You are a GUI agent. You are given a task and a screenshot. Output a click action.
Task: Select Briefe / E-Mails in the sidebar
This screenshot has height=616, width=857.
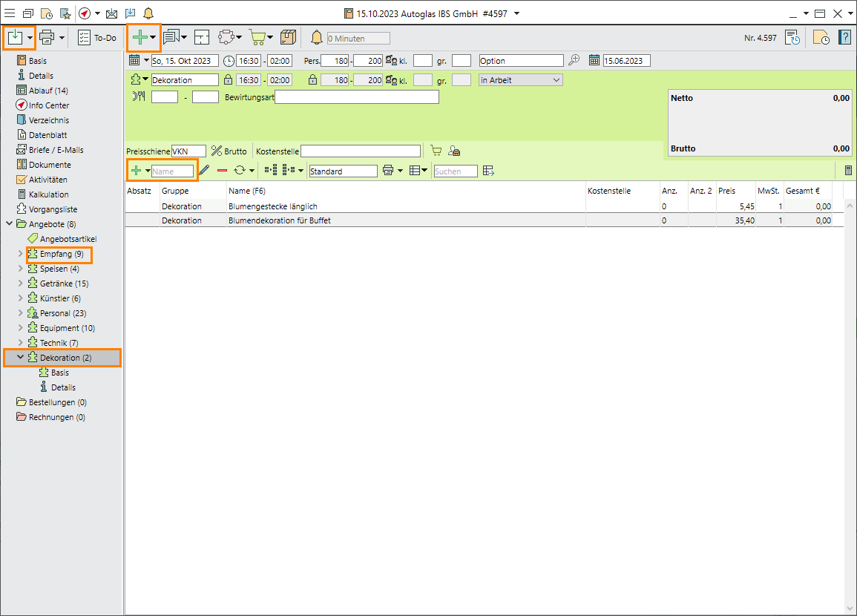click(x=56, y=150)
